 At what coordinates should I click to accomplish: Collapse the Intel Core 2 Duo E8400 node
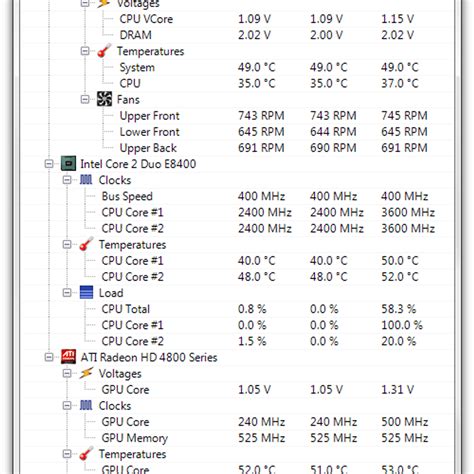click(x=49, y=164)
